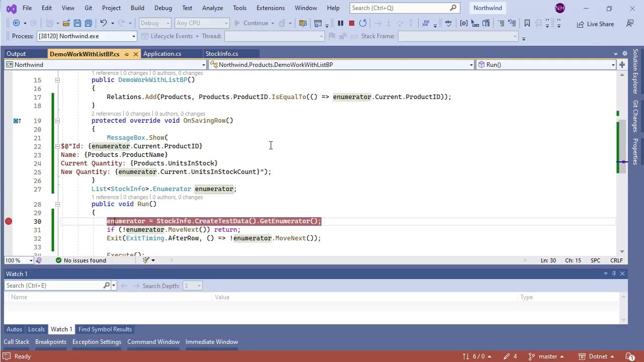Collapse Run method at line 28

pos(57,204)
